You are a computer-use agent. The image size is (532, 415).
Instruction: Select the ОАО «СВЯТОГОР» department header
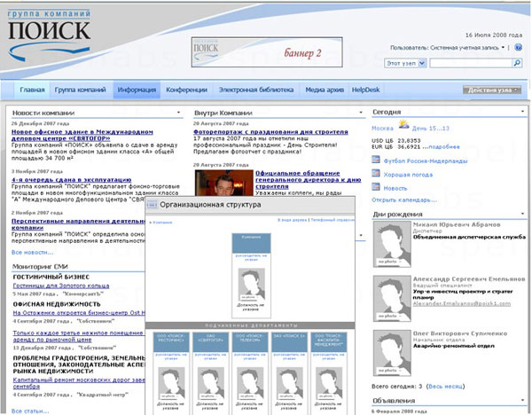[211, 342]
